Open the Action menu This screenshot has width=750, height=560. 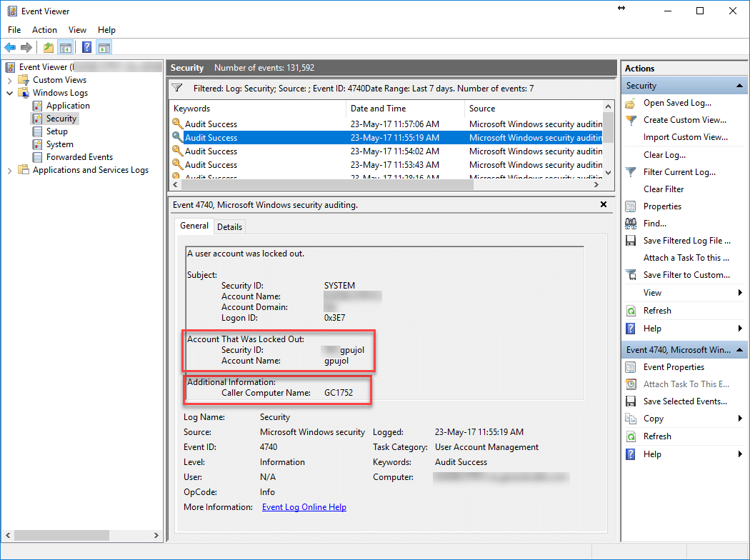(x=44, y=30)
